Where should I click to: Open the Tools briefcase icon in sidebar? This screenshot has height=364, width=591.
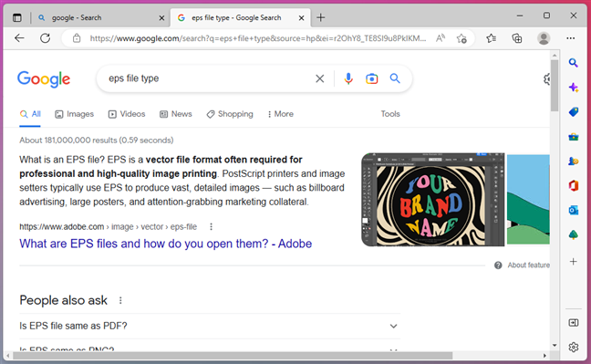(x=574, y=137)
